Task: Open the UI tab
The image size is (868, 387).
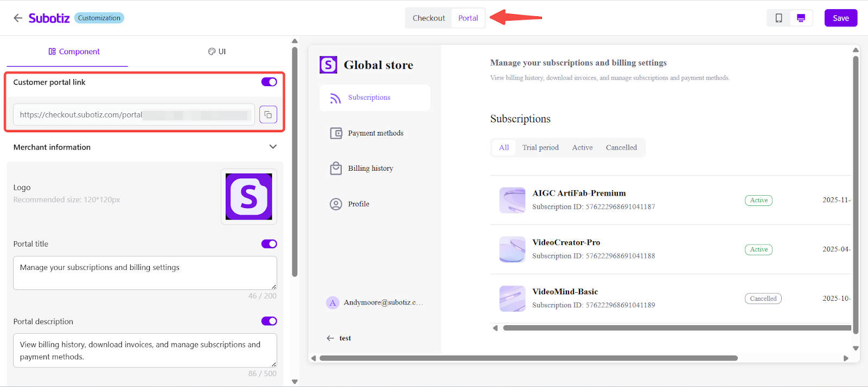Action: (x=217, y=51)
